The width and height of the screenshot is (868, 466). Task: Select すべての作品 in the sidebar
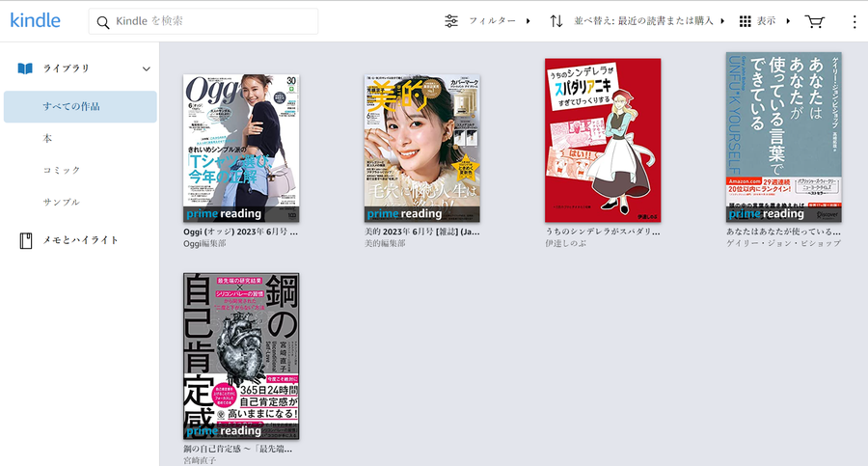point(80,106)
